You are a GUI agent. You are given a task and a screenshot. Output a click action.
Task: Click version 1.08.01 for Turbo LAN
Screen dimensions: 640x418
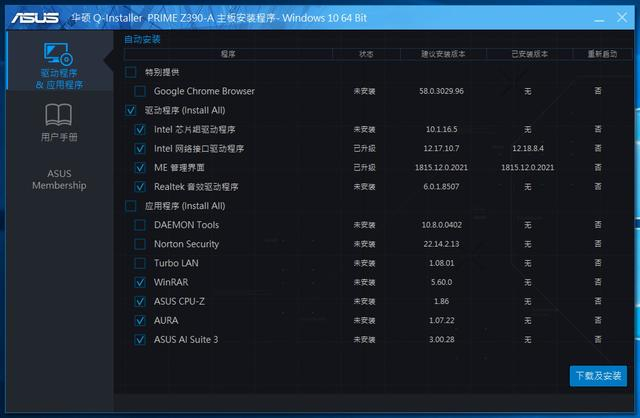[x=442, y=263]
